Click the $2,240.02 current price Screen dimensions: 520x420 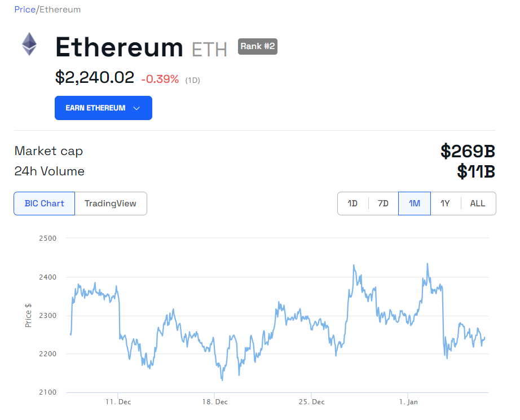click(95, 77)
